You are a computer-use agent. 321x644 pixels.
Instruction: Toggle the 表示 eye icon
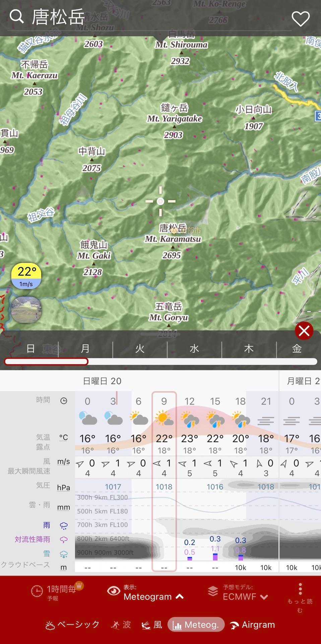click(114, 591)
